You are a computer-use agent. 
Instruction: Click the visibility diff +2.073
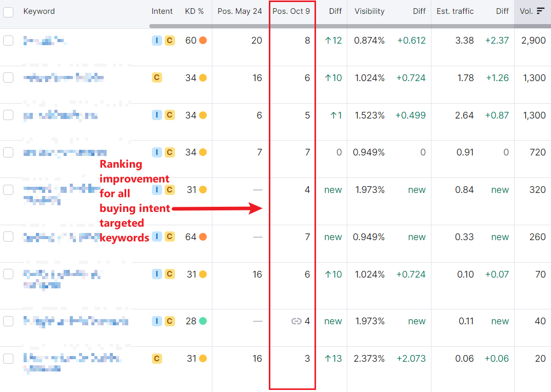pyautogui.click(x=411, y=359)
